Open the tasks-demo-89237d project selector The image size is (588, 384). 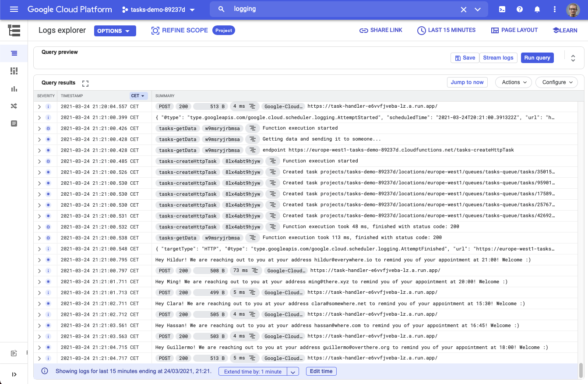(158, 10)
